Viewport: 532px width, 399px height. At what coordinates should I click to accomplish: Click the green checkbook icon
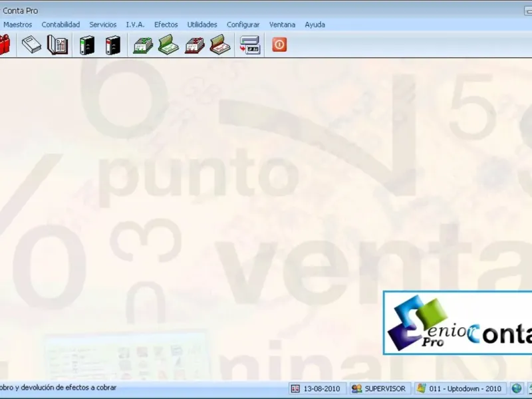168,45
